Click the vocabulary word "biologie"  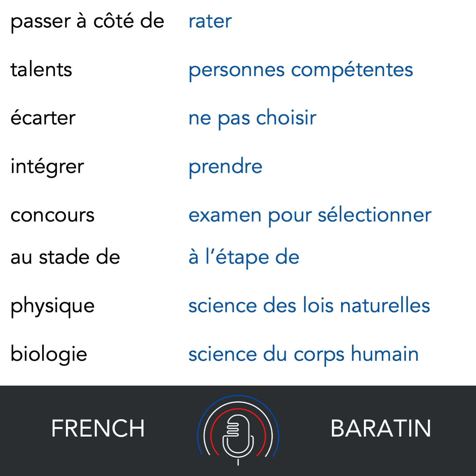pos(49,354)
